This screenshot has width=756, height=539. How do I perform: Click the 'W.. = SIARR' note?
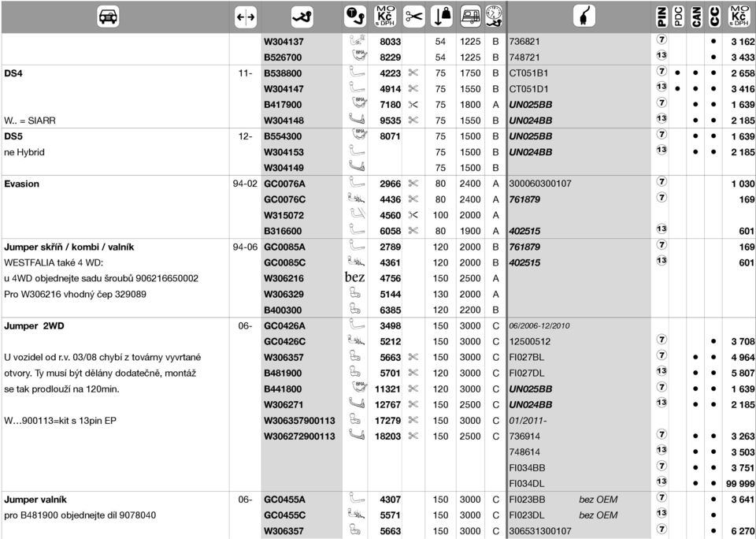coord(30,121)
